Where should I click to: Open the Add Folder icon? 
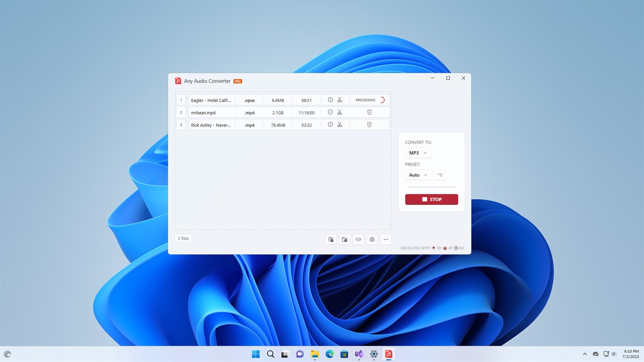(x=344, y=239)
